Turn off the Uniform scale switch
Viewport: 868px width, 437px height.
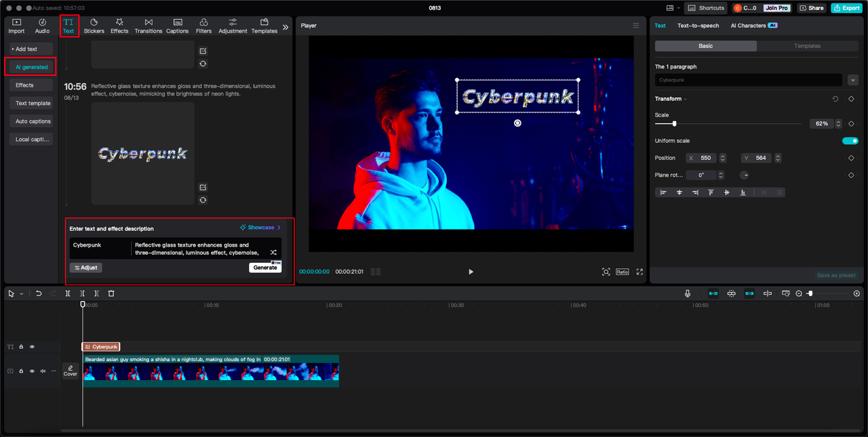850,141
